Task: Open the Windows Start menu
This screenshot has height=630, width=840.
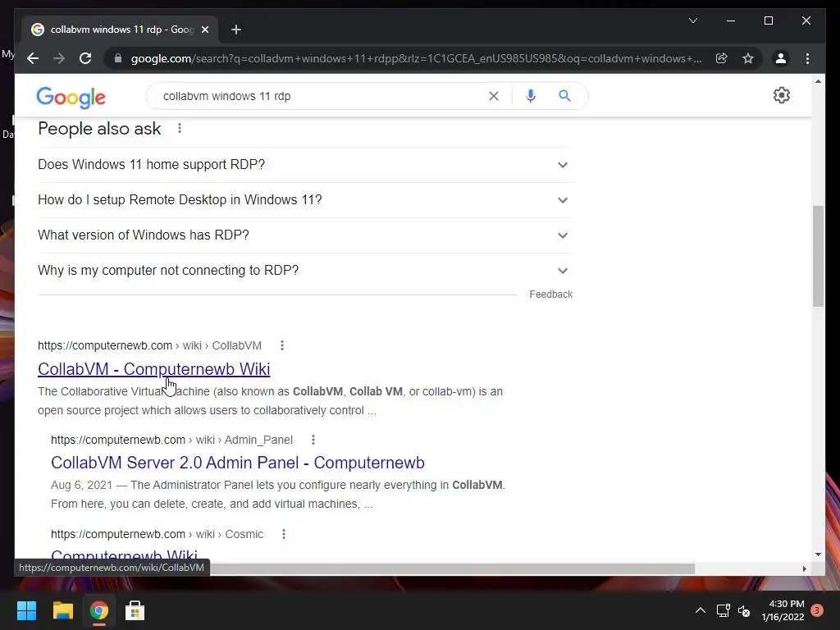Action: pyautogui.click(x=26, y=610)
